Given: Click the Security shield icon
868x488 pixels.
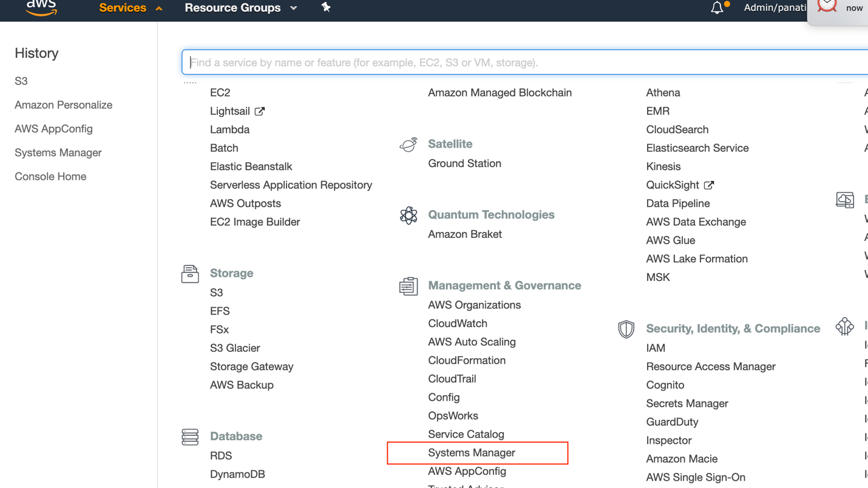Looking at the screenshot, I should click(x=626, y=329).
